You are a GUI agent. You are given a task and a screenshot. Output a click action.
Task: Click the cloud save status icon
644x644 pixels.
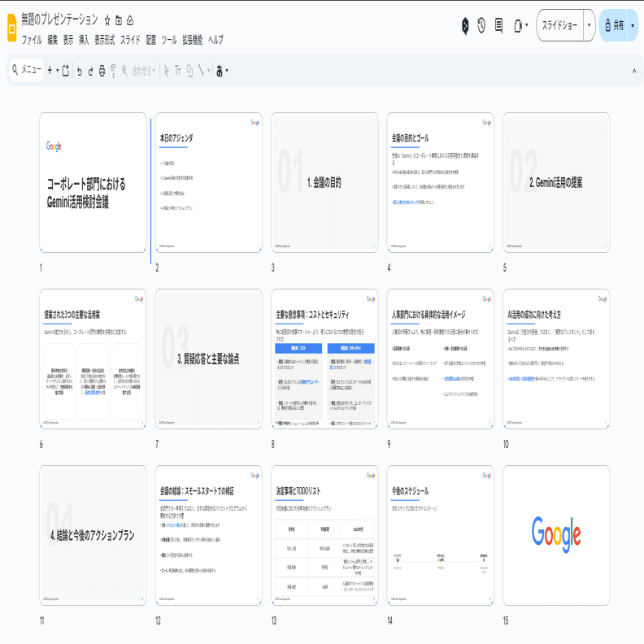[130, 20]
